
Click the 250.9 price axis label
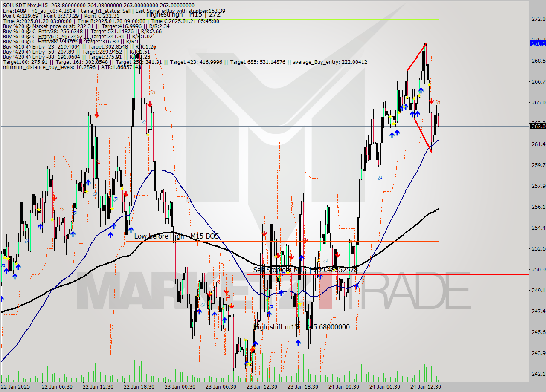tap(539, 270)
